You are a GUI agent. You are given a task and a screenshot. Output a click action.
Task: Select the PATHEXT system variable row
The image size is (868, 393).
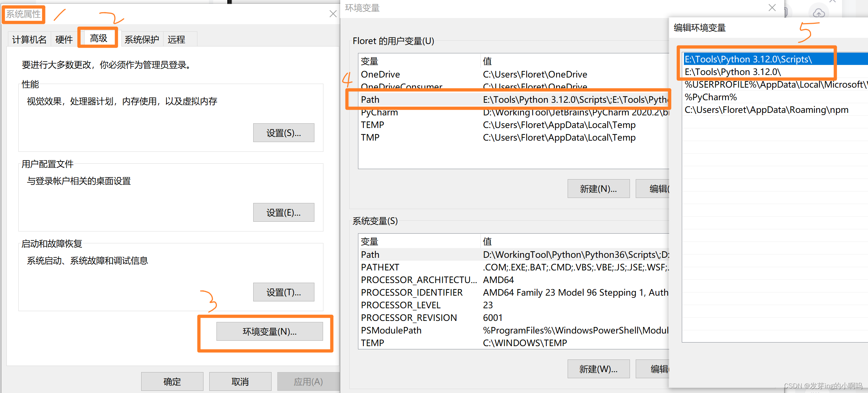pyautogui.click(x=514, y=267)
